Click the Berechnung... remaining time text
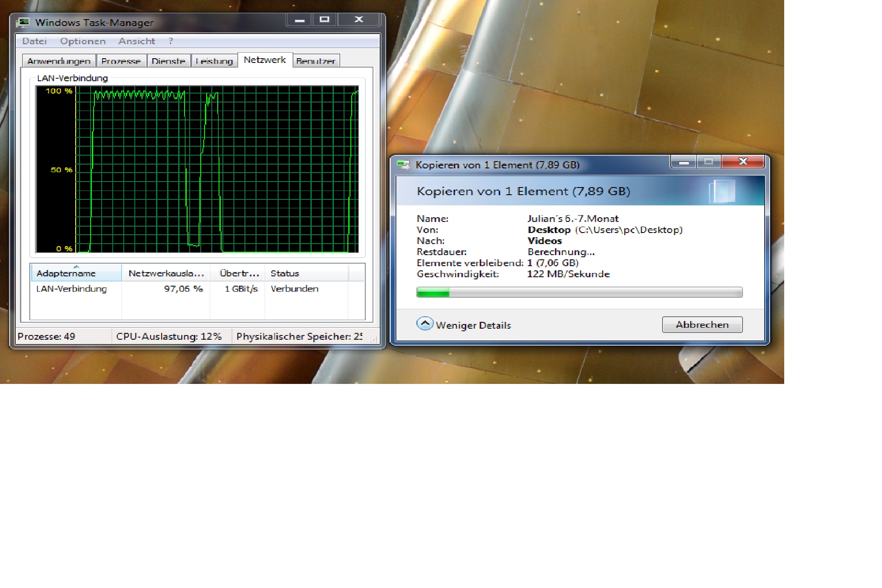Screen dimensions: 882x588 click(561, 252)
